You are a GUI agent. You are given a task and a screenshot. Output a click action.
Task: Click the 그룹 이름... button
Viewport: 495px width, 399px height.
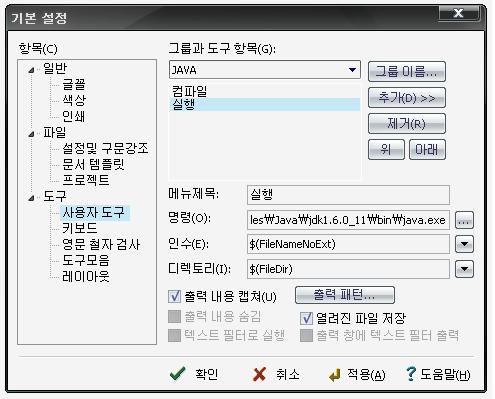[407, 72]
